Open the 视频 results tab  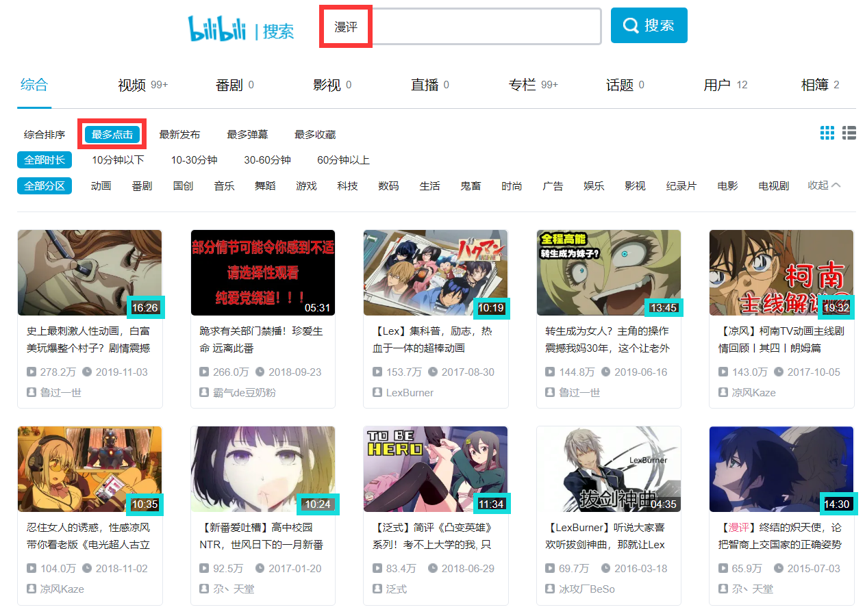coord(143,85)
